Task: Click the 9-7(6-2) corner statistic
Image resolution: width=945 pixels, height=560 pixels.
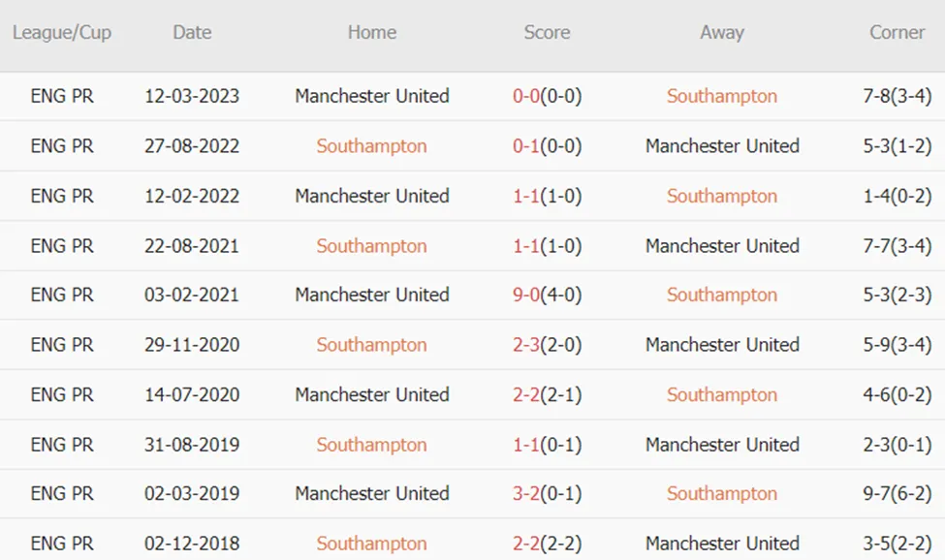Action: (897, 494)
